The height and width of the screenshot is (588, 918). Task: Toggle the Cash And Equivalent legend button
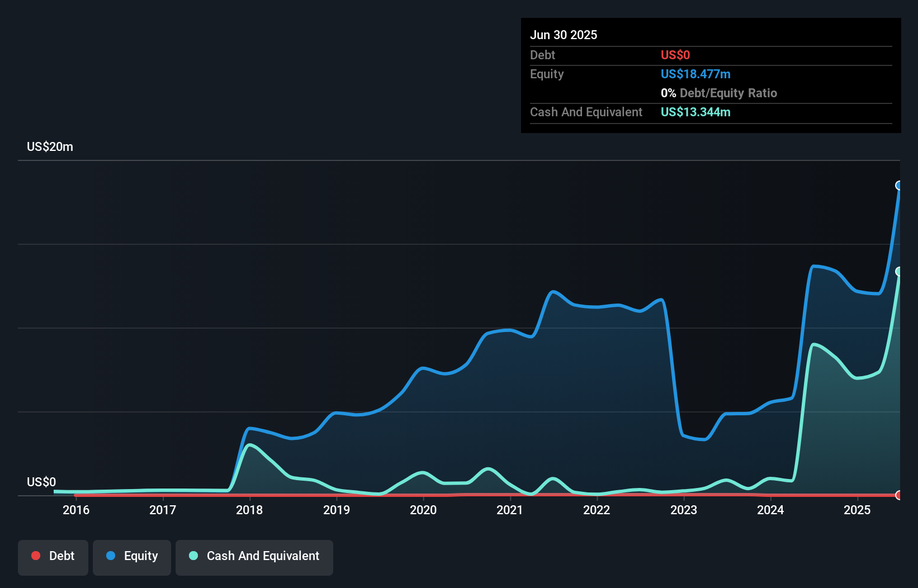254,557
